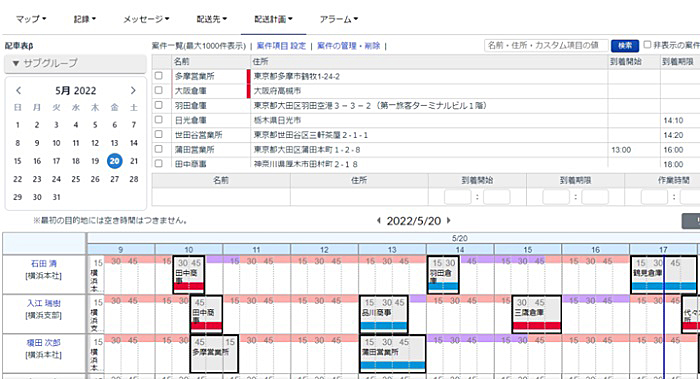This screenshot has height=379, width=700.
Task: Select calendar date 1
Action: pyautogui.click(x=17, y=125)
